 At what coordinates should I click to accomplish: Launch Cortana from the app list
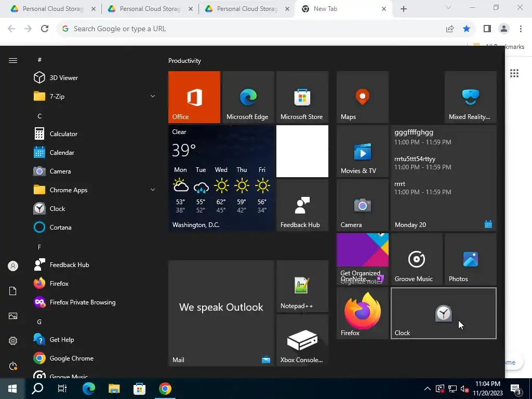click(95, 228)
